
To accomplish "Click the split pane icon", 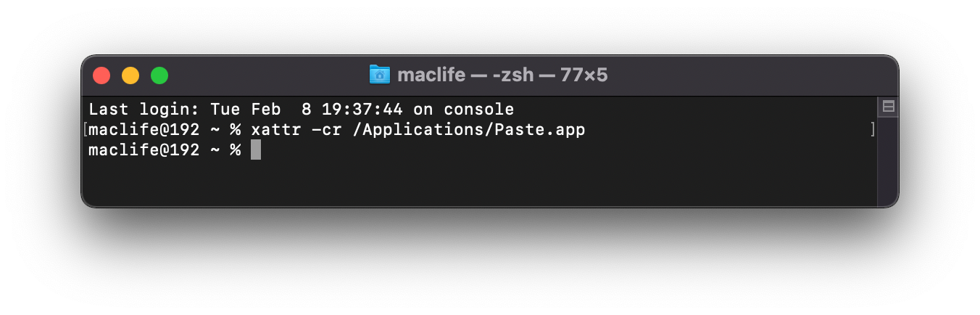I will [888, 107].
